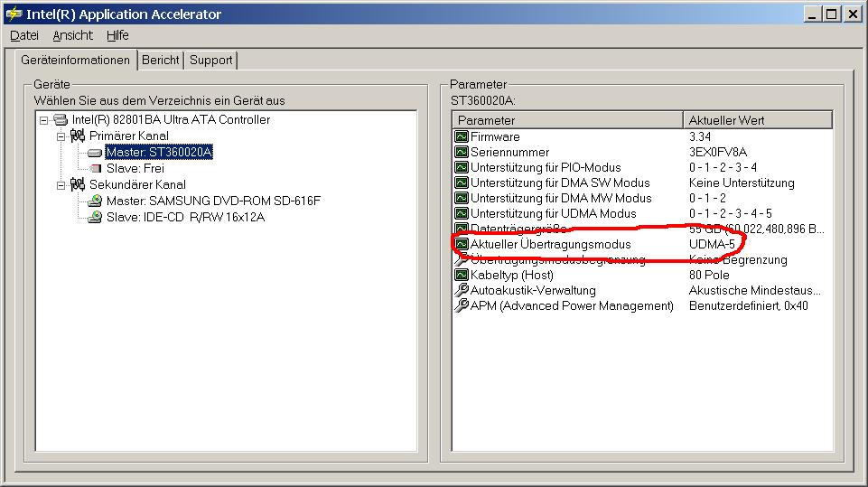Viewport: 868px width, 487px height.
Task: Select Master: SAMSUNG DVD-ROM SD-616F
Action: [213, 201]
